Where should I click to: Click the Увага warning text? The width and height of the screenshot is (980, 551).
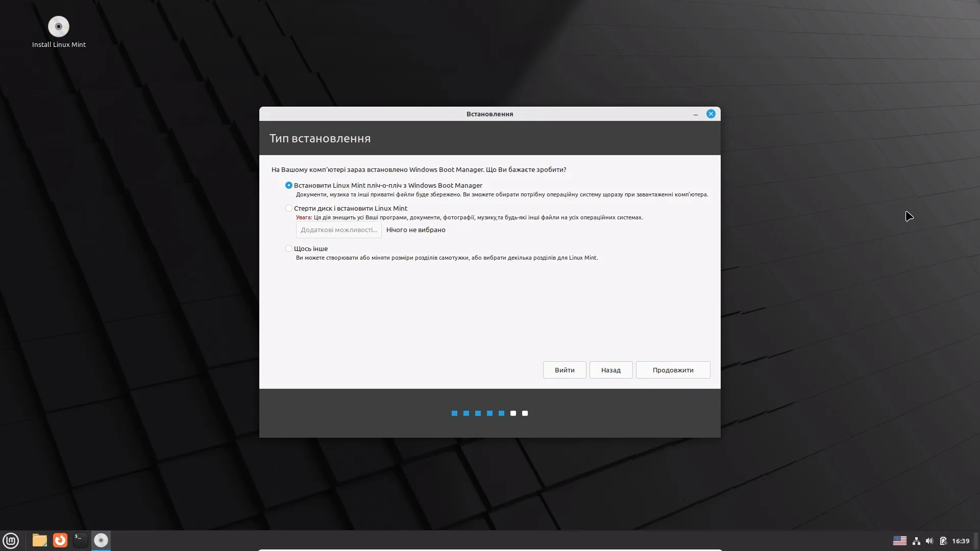click(469, 217)
